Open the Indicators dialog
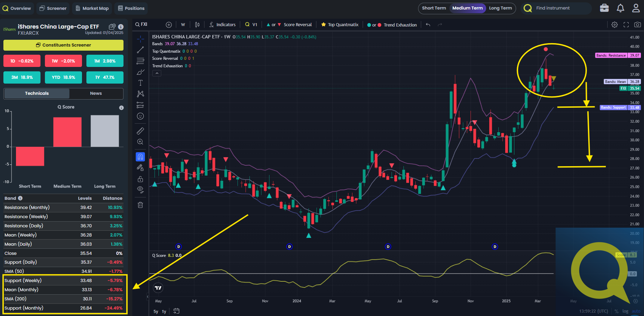Image resolution: width=644 pixels, height=316 pixels. tap(222, 24)
